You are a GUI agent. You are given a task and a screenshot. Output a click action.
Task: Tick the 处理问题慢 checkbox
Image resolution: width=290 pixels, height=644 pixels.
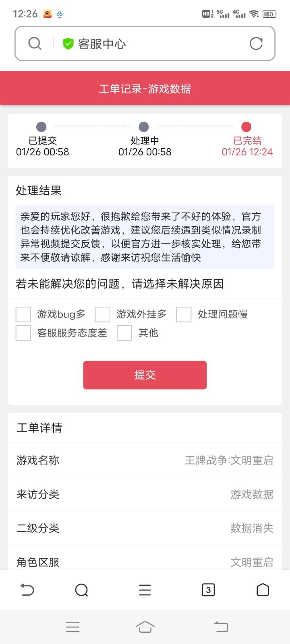pyautogui.click(x=184, y=314)
